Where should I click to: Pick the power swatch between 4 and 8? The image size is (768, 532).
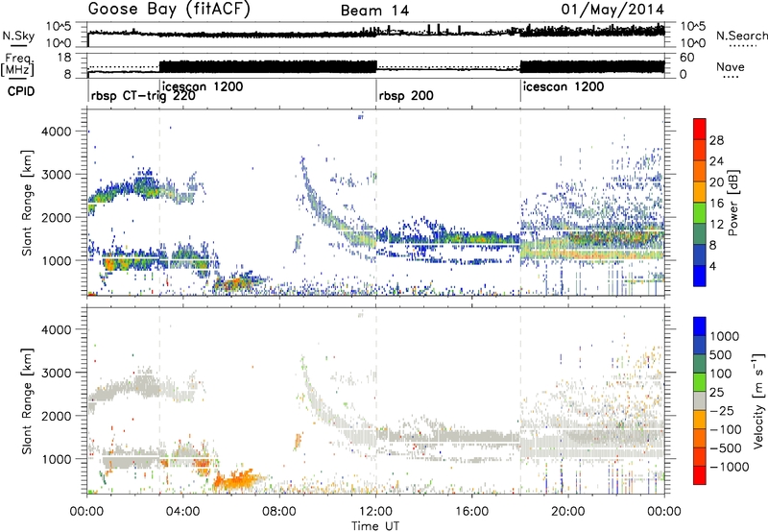(x=700, y=254)
